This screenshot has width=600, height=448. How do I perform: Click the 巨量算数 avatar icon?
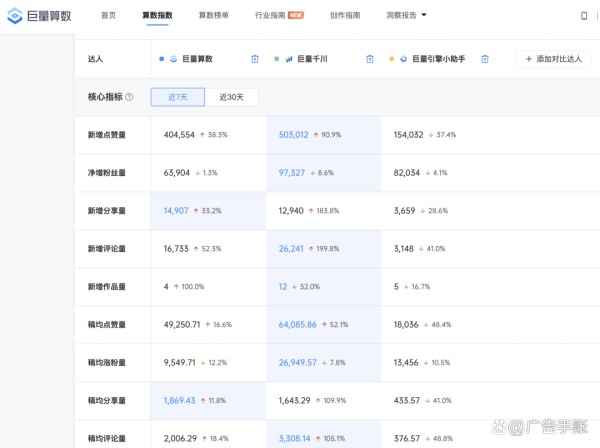(x=173, y=59)
